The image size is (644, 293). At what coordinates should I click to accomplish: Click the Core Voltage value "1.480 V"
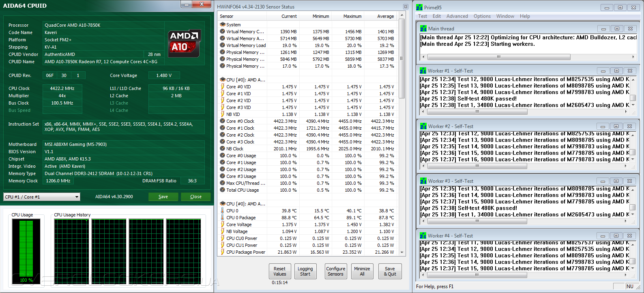[x=164, y=75]
